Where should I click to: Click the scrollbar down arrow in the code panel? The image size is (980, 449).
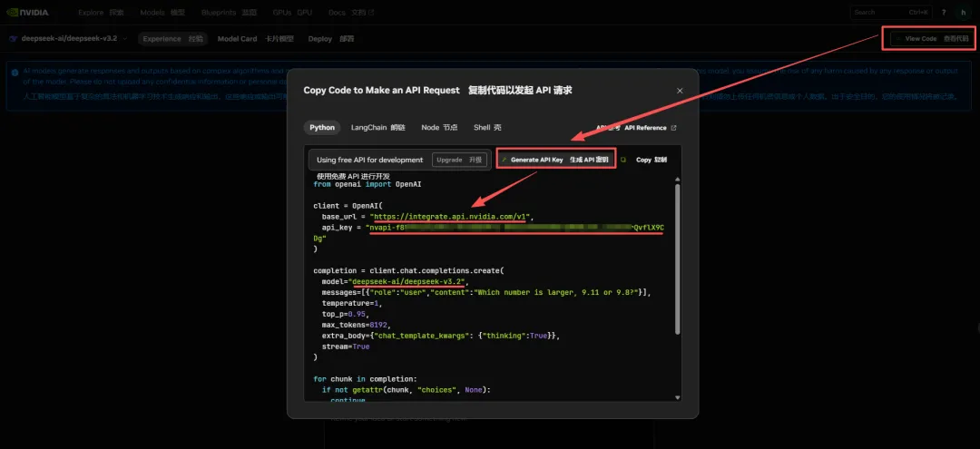click(x=677, y=397)
